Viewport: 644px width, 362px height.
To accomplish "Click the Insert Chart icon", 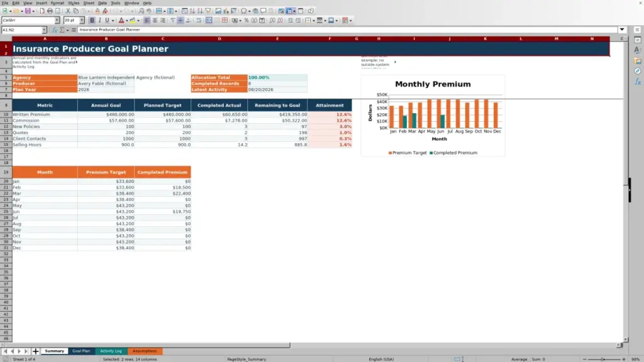I will pos(226,11).
